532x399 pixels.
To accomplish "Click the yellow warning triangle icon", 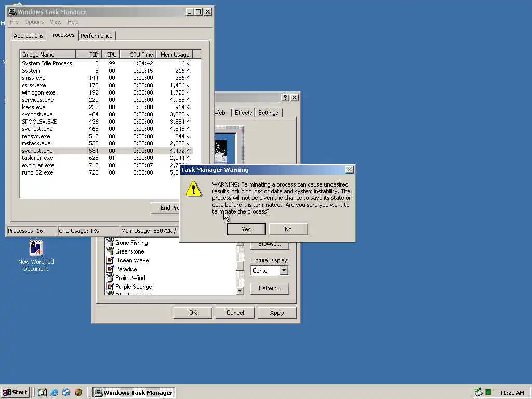I will pyautogui.click(x=194, y=189).
